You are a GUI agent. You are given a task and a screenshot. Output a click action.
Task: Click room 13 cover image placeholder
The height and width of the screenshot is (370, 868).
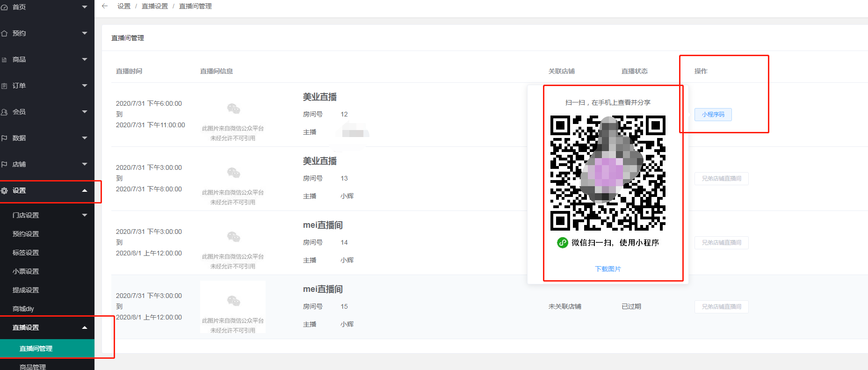click(233, 179)
